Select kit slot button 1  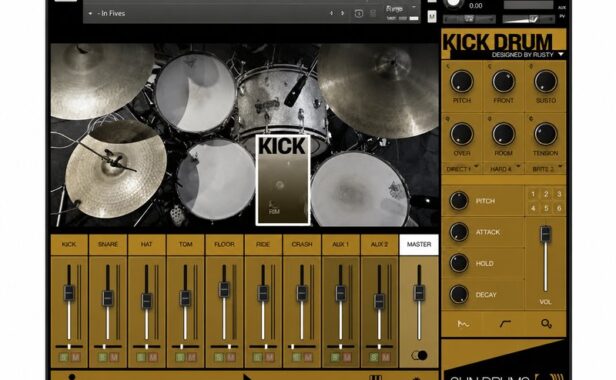pos(533,194)
